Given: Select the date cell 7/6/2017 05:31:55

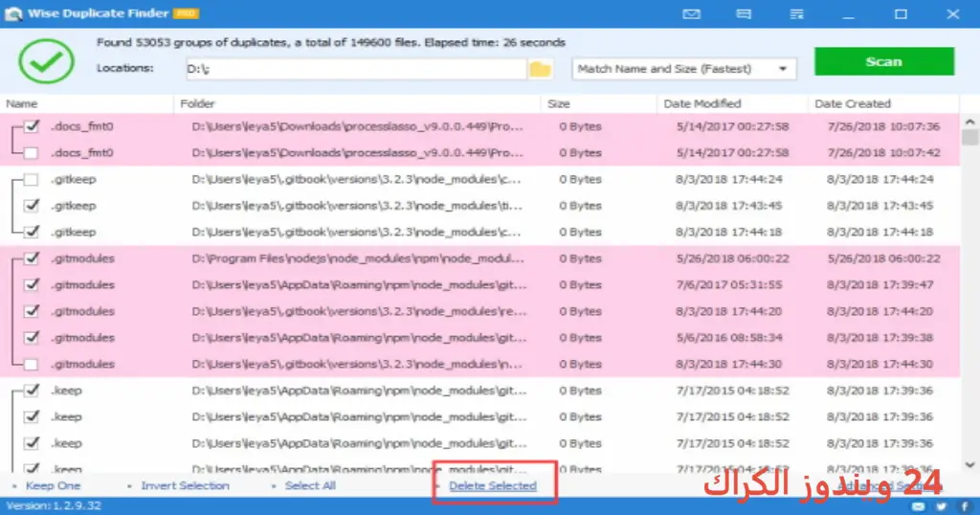Looking at the screenshot, I should pyautogui.click(x=728, y=285).
